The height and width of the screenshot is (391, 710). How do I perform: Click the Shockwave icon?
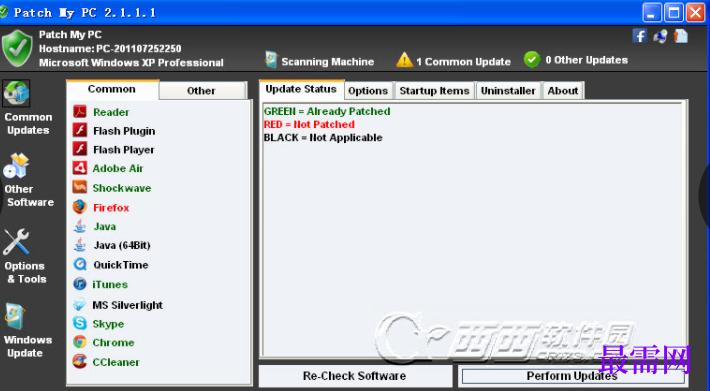[x=80, y=187]
